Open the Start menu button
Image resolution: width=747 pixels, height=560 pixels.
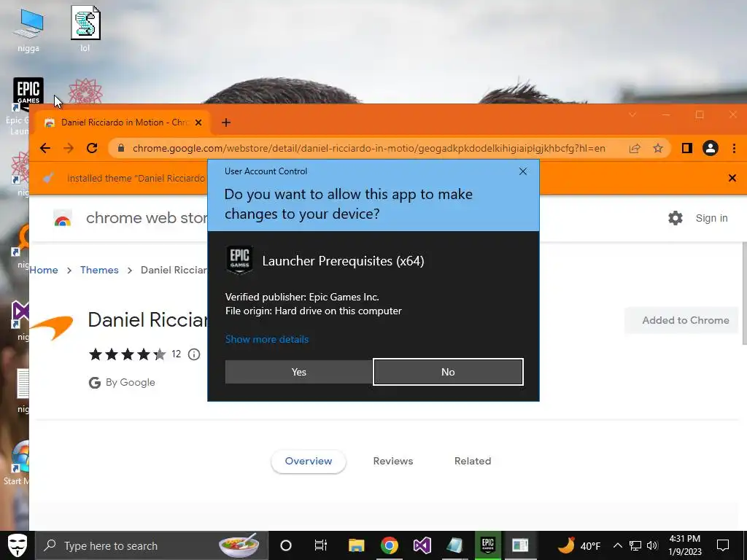click(18, 545)
